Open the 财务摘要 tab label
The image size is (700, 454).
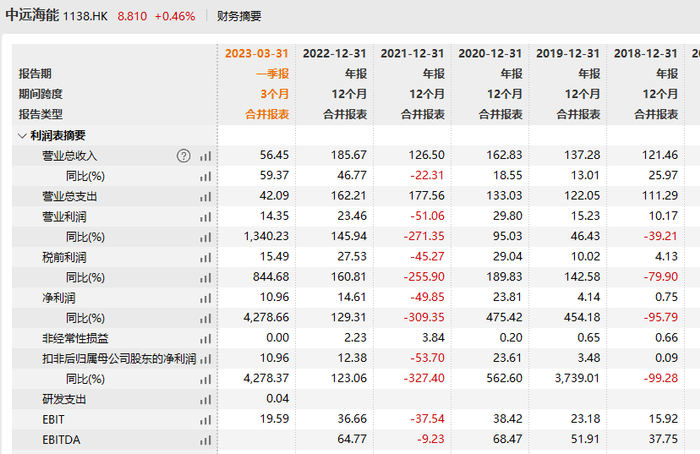click(239, 17)
